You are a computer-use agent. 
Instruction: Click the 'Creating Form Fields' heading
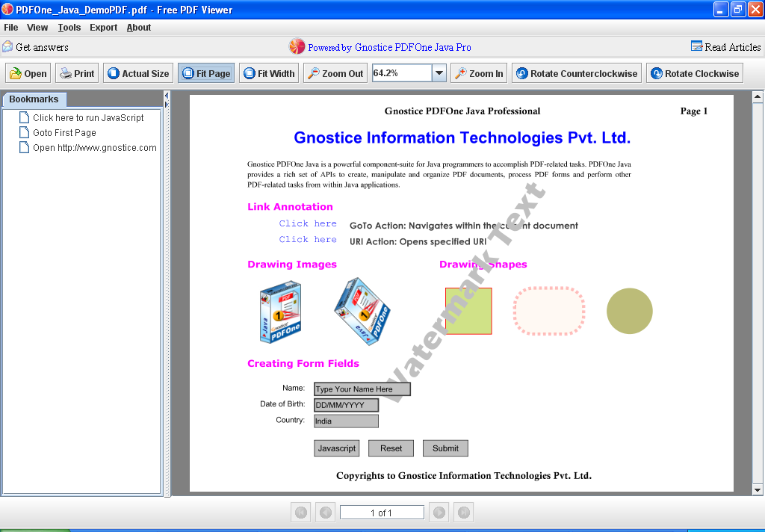[303, 363]
